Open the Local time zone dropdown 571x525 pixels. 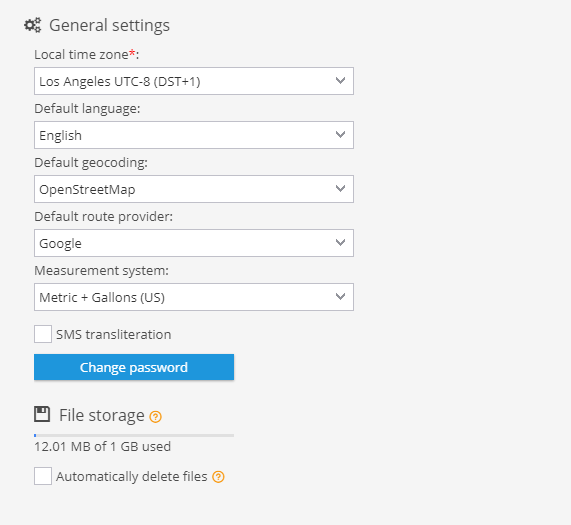[194, 81]
